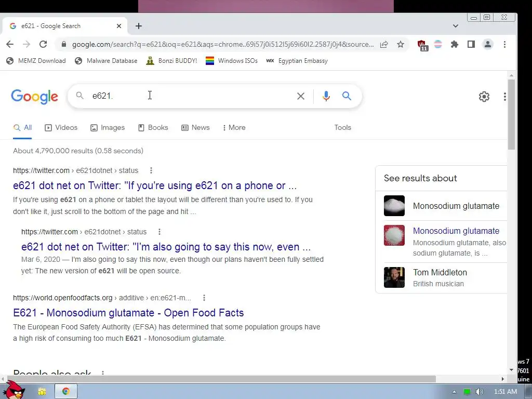Click the 1:51 AM clock

coord(505,392)
